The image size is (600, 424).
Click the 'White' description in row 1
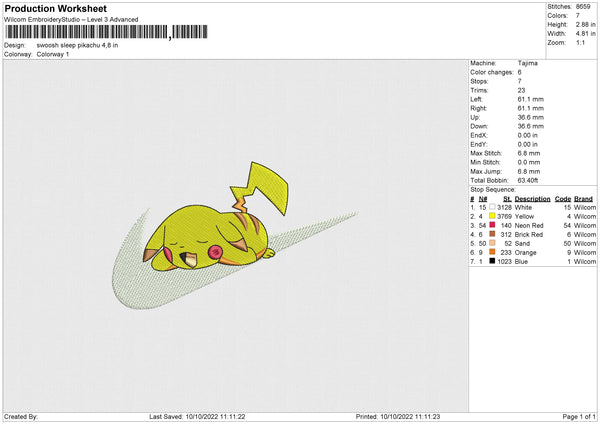(x=523, y=207)
